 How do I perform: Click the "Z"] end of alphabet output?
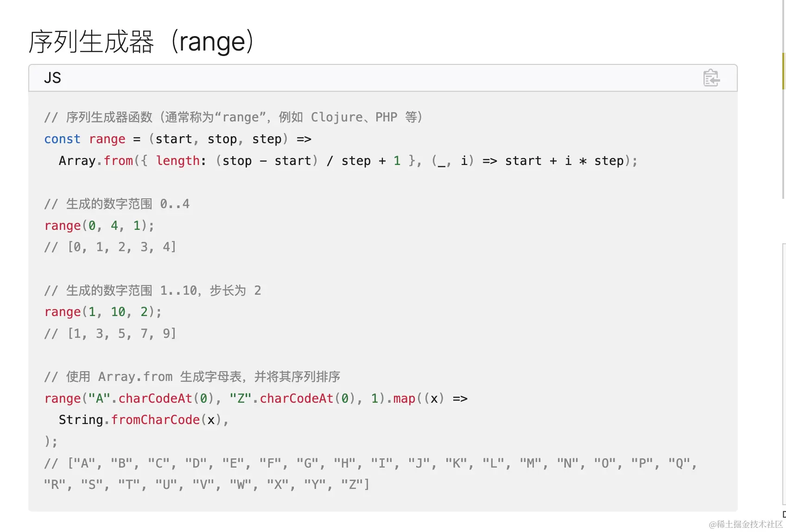pyautogui.click(x=355, y=485)
